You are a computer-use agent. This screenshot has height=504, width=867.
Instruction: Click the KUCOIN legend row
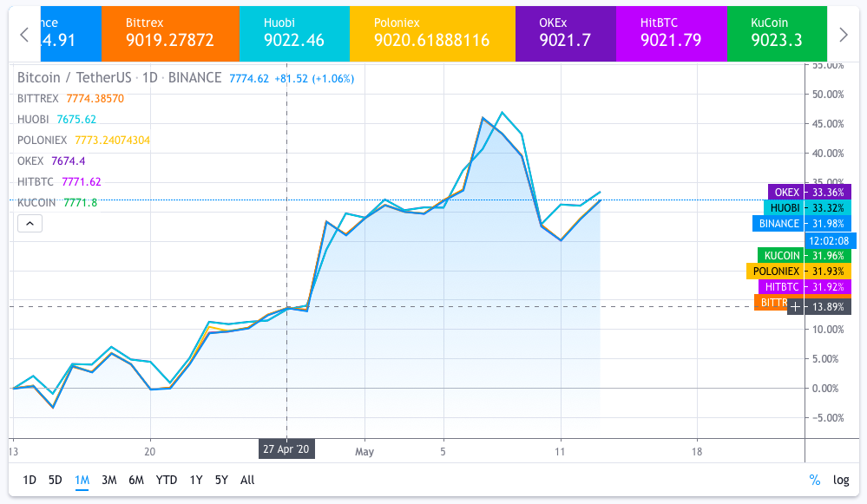[57, 203]
